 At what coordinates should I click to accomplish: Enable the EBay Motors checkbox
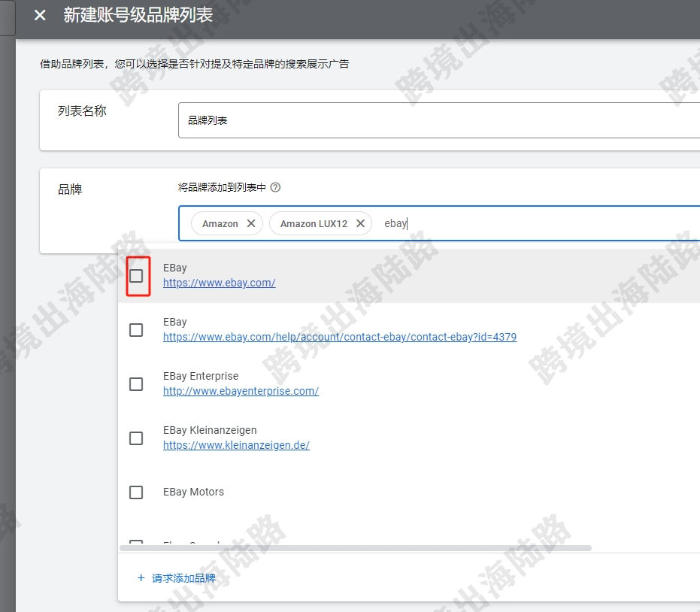point(136,492)
